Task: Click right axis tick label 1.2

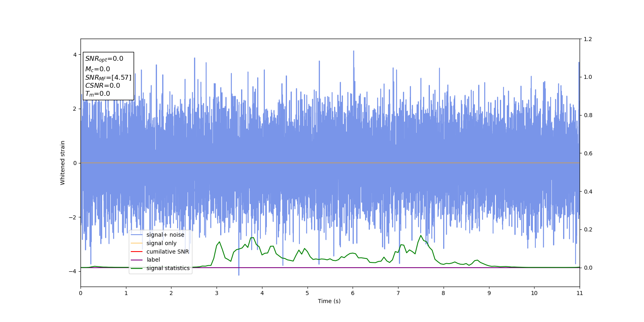Action: tap(588, 39)
